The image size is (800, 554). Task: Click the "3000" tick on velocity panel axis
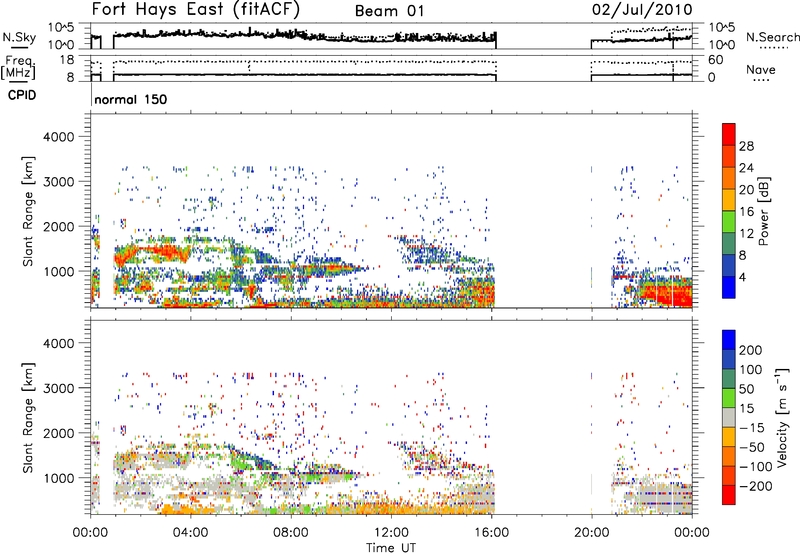point(59,388)
